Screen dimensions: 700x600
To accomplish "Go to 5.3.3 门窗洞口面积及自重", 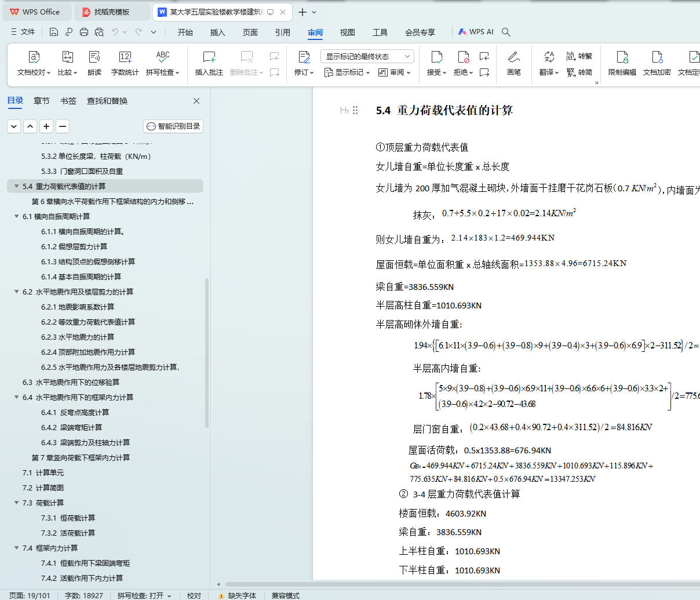I will click(x=82, y=171).
